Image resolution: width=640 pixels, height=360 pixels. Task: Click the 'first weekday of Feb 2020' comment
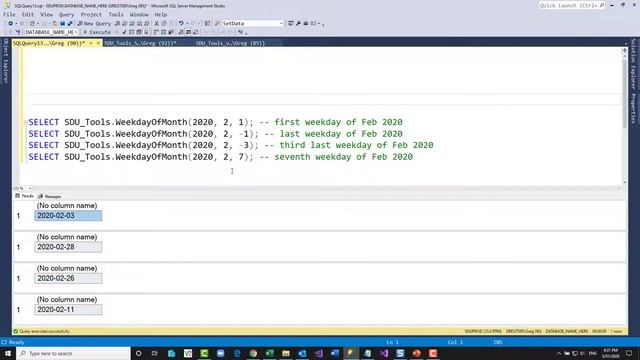[331, 122]
